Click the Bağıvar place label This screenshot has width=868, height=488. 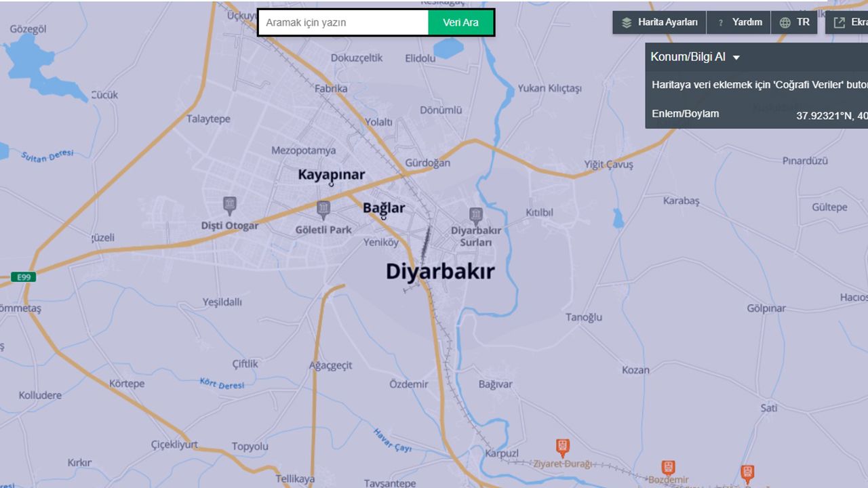point(496,384)
